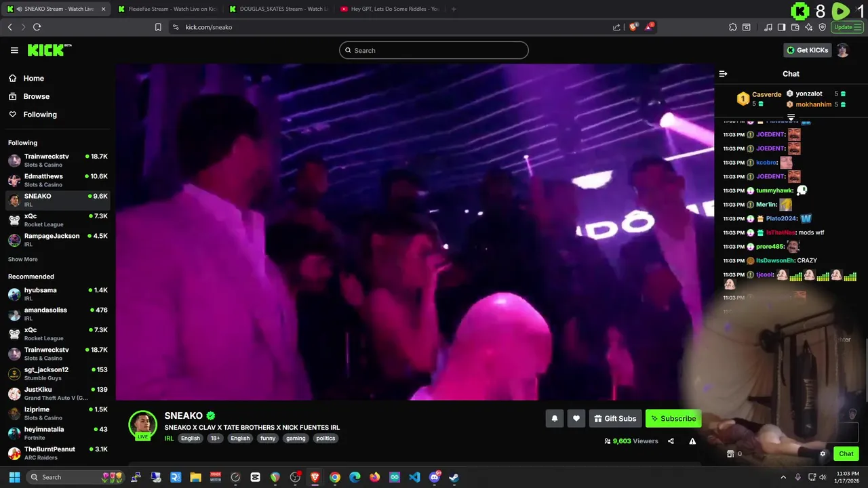This screenshot has width=868, height=488.
Task: Open the media playlist music note icon
Action: (768, 27)
